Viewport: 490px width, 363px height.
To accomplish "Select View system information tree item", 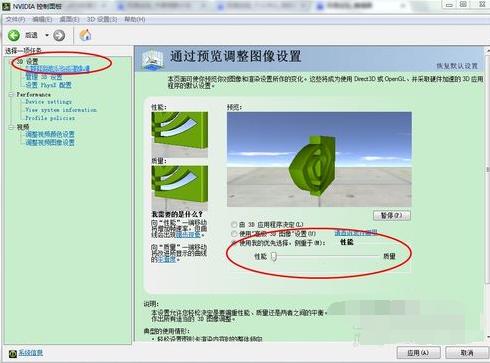I will pos(61,110).
